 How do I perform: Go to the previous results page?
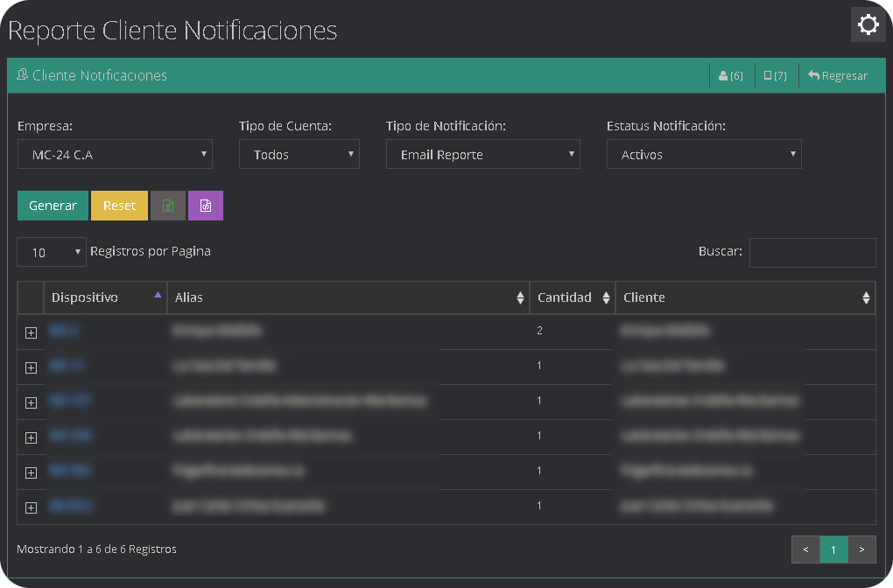tap(805, 549)
